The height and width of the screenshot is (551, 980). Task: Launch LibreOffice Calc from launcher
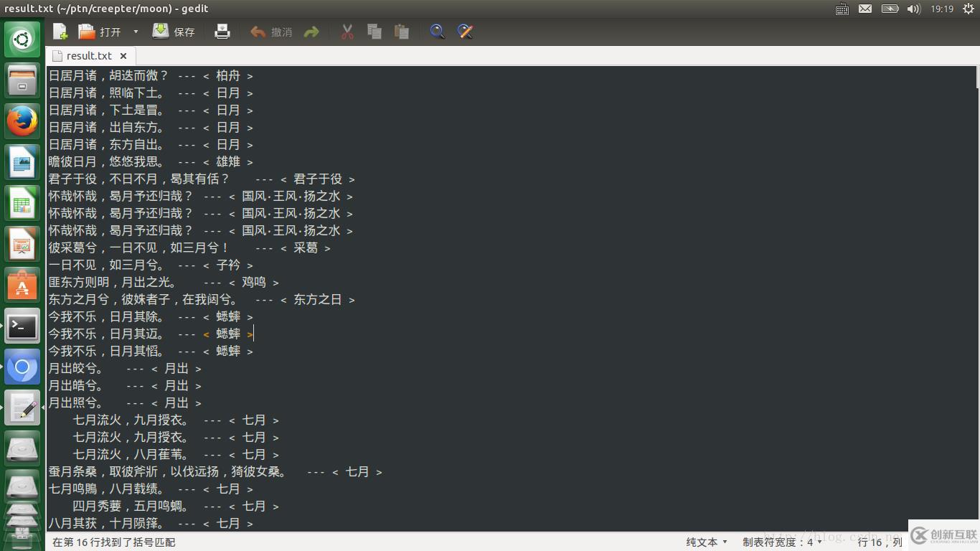click(x=22, y=204)
